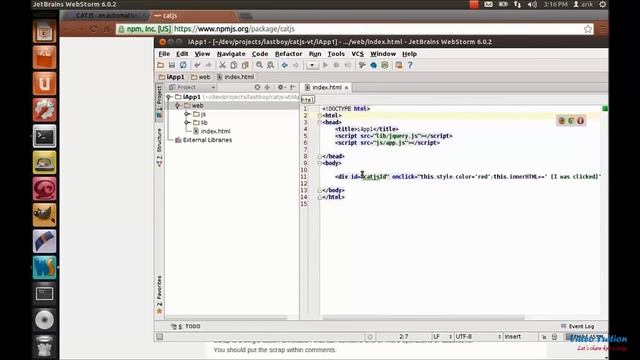Click the Undo toolbar arrow
Image resolution: width=640 pixels, height=360 pixels.
coord(197,65)
